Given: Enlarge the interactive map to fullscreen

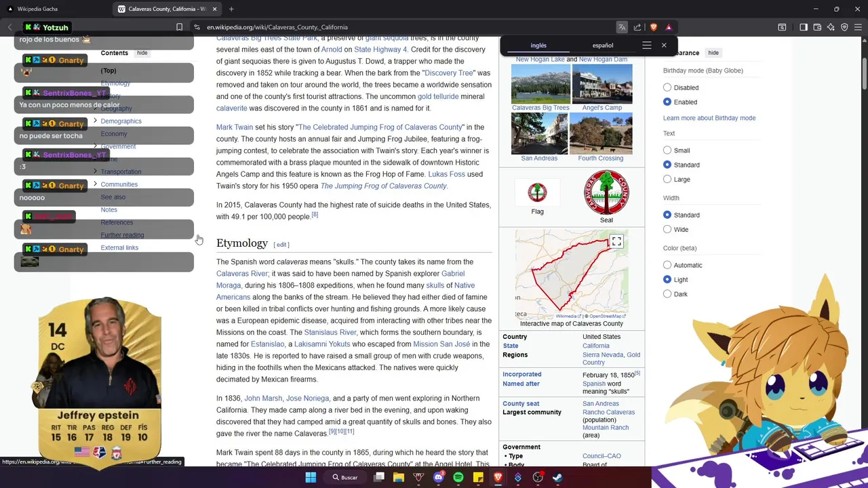Looking at the screenshot, I should click(x=616, y=241).
